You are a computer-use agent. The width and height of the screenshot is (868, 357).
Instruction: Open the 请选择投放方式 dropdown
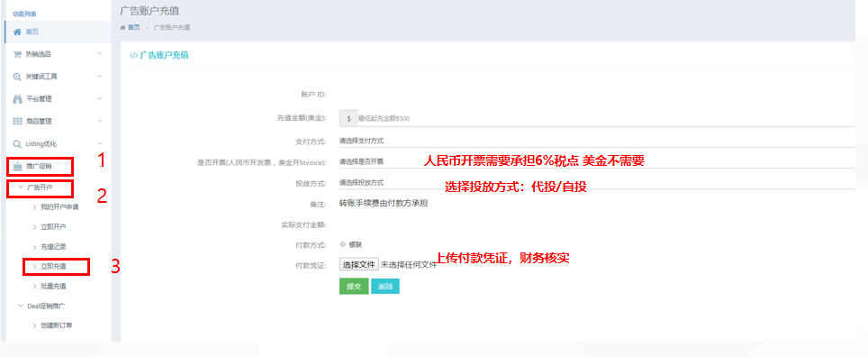(597, 182)
